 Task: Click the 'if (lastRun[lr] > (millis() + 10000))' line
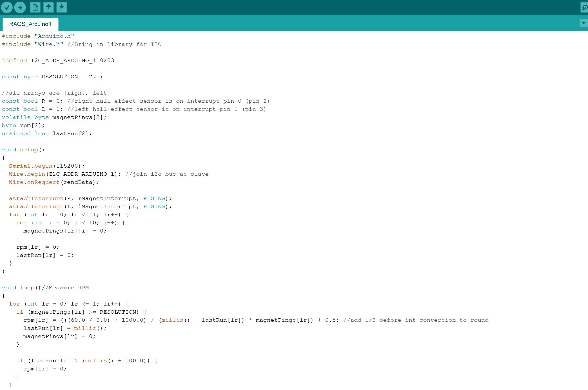pos(87,361)
